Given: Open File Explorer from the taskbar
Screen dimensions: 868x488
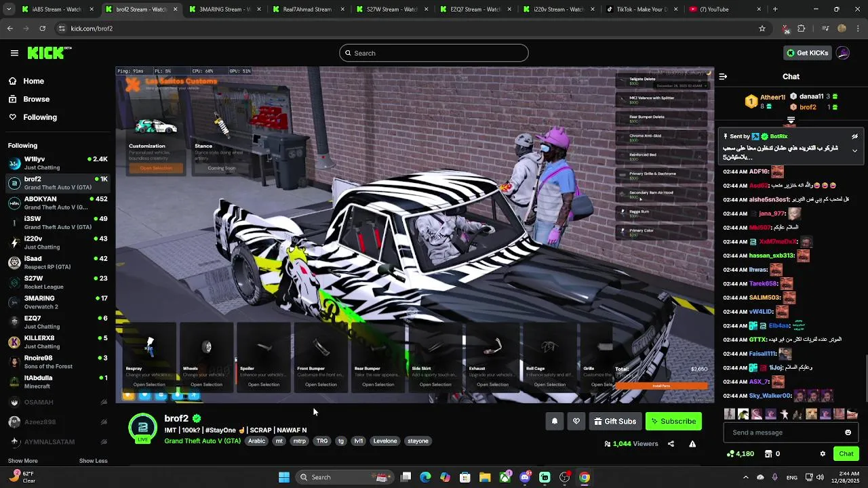Looking at the screenshot, I should tap(485, 477).
